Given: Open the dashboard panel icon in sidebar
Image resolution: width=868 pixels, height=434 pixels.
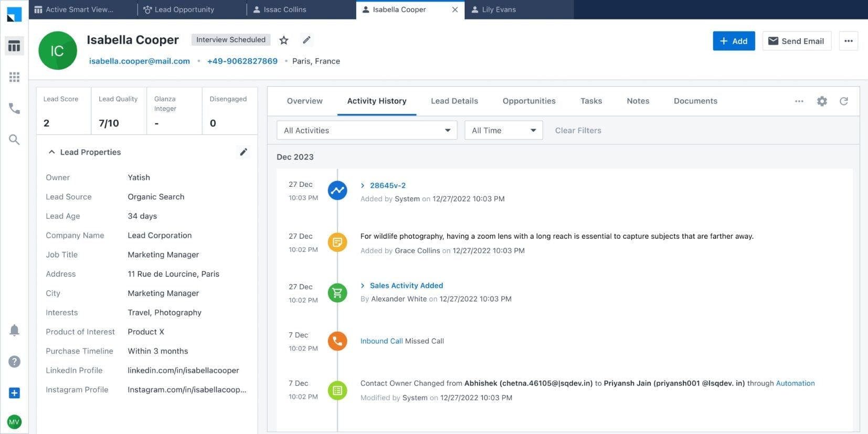Looking at the screenshot, I should pyautogui.click(x=14, y=46).
